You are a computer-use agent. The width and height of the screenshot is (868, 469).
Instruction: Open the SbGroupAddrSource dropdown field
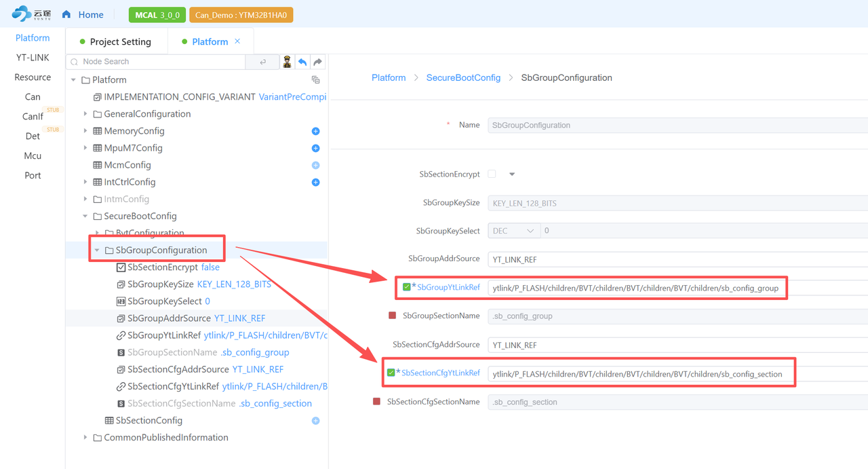(x=678, y=259)
